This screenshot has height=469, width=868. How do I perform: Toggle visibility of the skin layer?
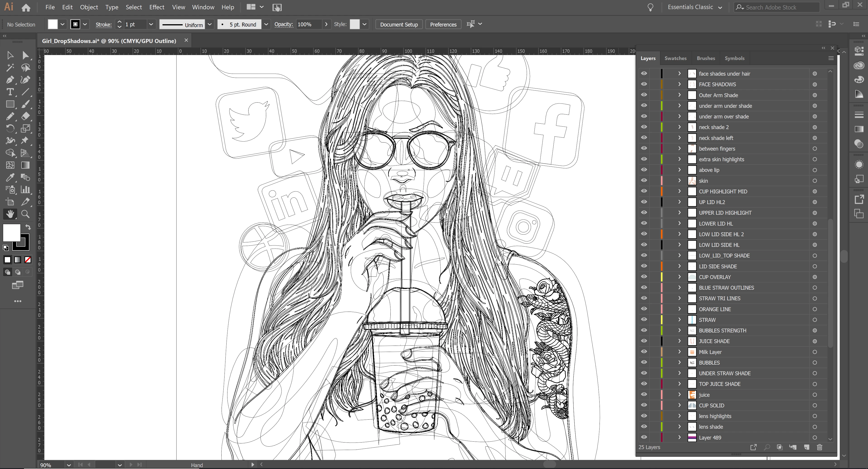coord(644,180)
